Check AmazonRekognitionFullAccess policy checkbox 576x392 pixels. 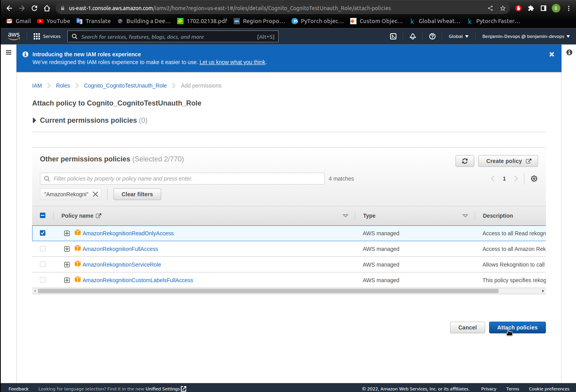pos(43,249)
